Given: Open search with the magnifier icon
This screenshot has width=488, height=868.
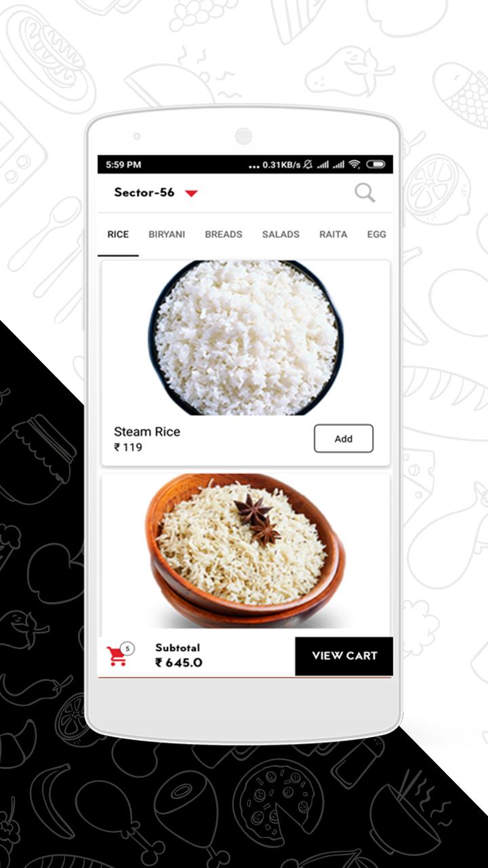Looking at the screenshot, I should point(365,193).
